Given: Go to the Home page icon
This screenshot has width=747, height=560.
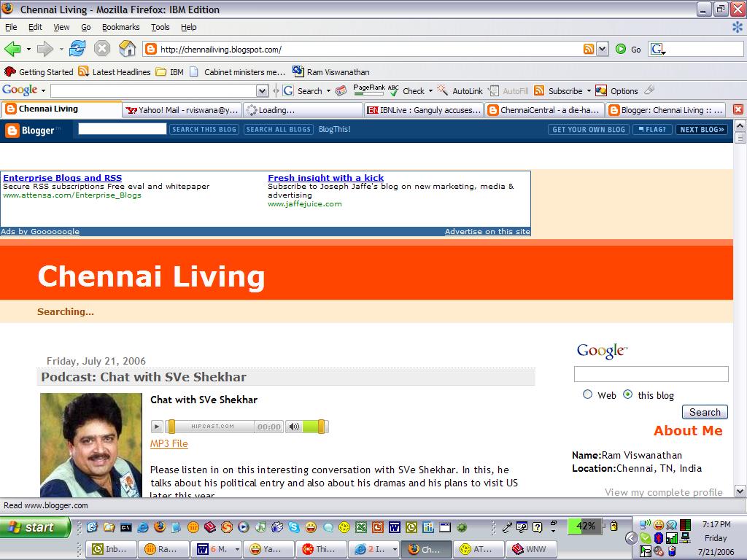Looking at the screenshot, I should pos(127,49).
